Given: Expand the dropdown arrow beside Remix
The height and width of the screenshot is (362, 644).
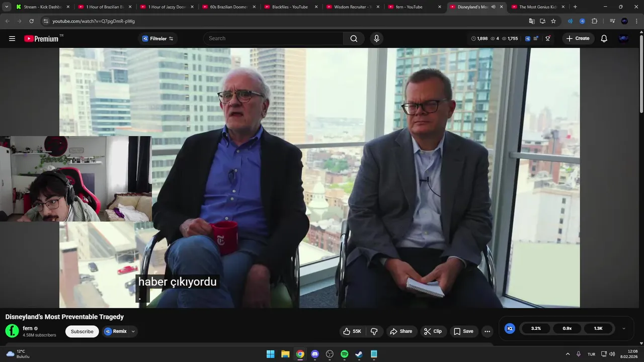Looking at the screenshot, I should pyautogui.click(x=133, y=331).
